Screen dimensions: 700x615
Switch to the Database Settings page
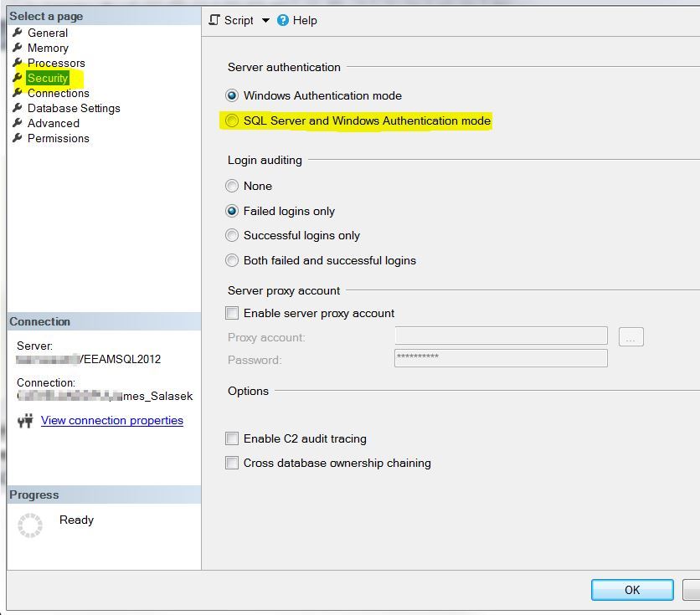coord(74,108)
